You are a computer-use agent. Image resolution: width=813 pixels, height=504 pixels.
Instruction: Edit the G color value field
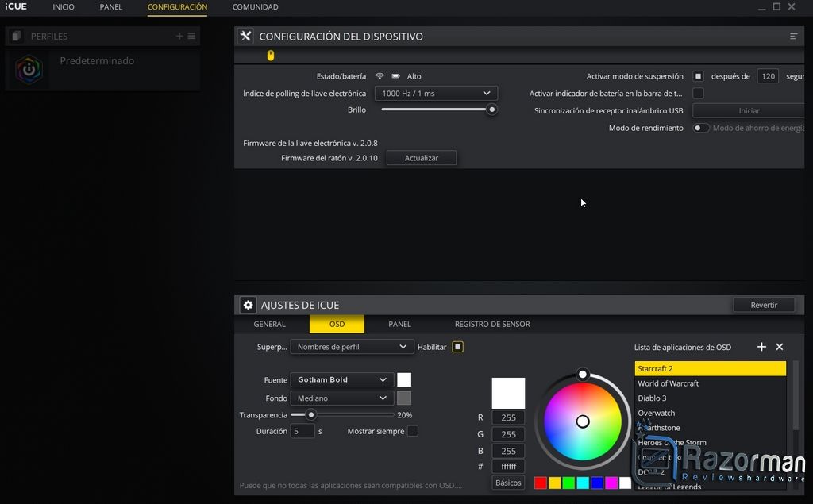coord(508,434)
